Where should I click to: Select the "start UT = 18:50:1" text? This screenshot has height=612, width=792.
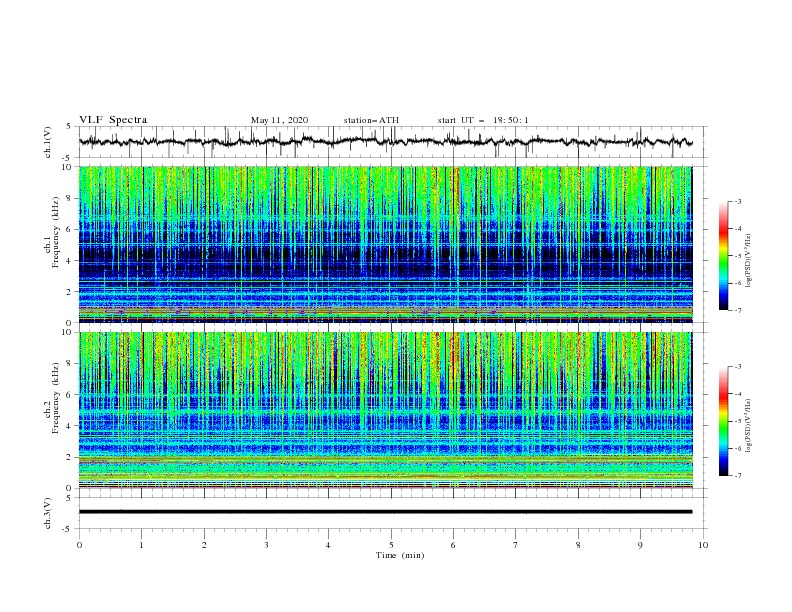click(x=483, y=120)
